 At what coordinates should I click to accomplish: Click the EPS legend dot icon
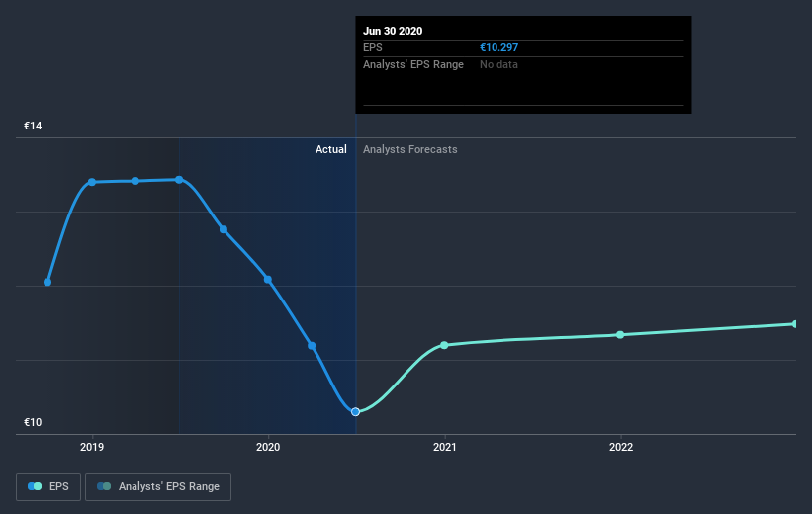point(35,486)
